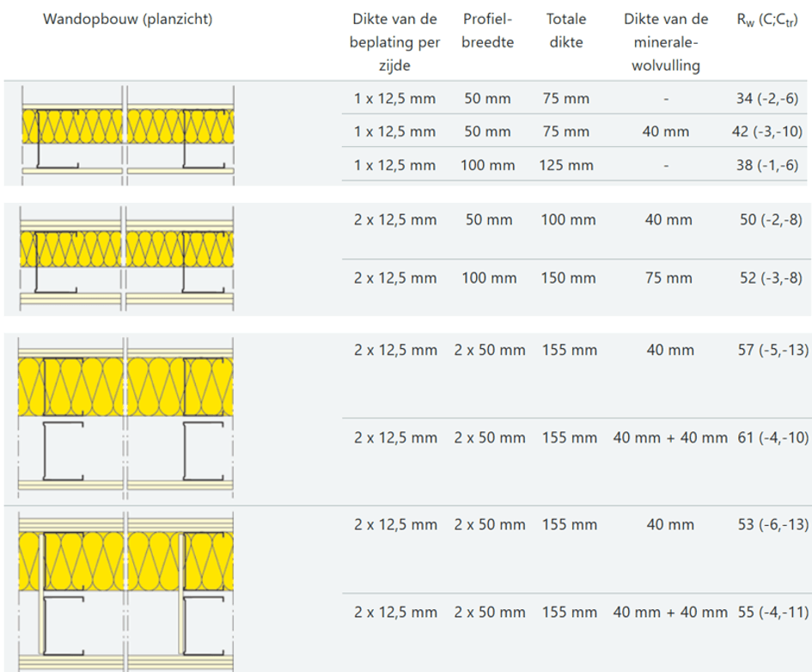
Task: Click wool thickness '40 mm' in the 50 (-2,-8) row
Action: 669,219
